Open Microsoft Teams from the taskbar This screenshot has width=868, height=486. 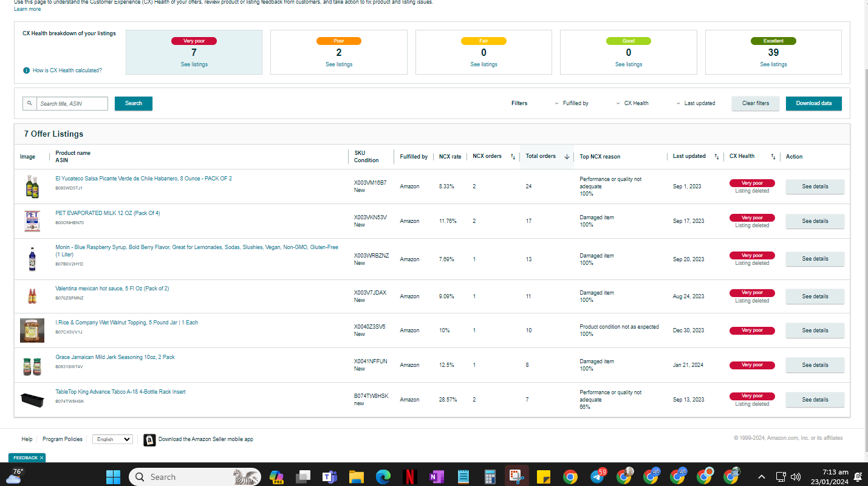pos(330,477)
